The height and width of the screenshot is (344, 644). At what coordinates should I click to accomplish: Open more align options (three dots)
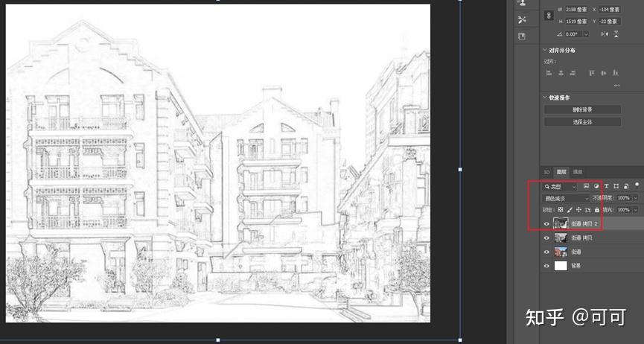click(617, 86)
